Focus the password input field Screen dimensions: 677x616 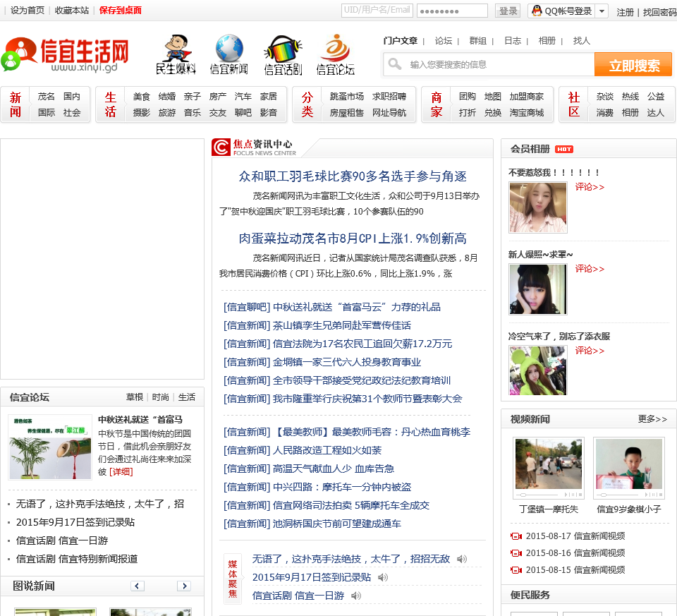tap(453, 11)
